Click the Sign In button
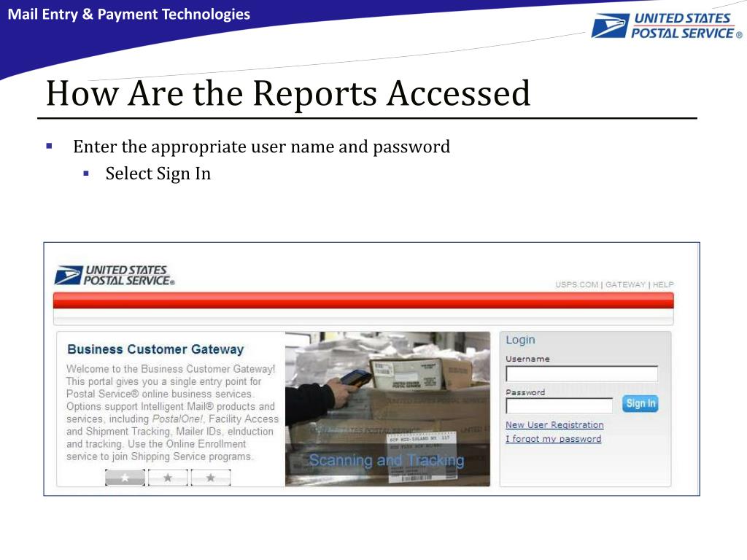Viewport: 747px width, 560px height. click(x=640, y=404)
